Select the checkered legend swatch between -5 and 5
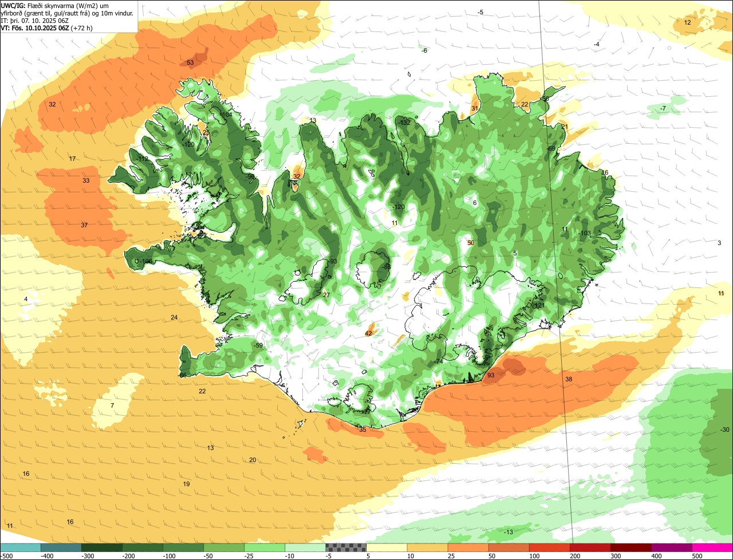Image resolution: width=733 pixels, height=560 pixels. pos(346,547)
